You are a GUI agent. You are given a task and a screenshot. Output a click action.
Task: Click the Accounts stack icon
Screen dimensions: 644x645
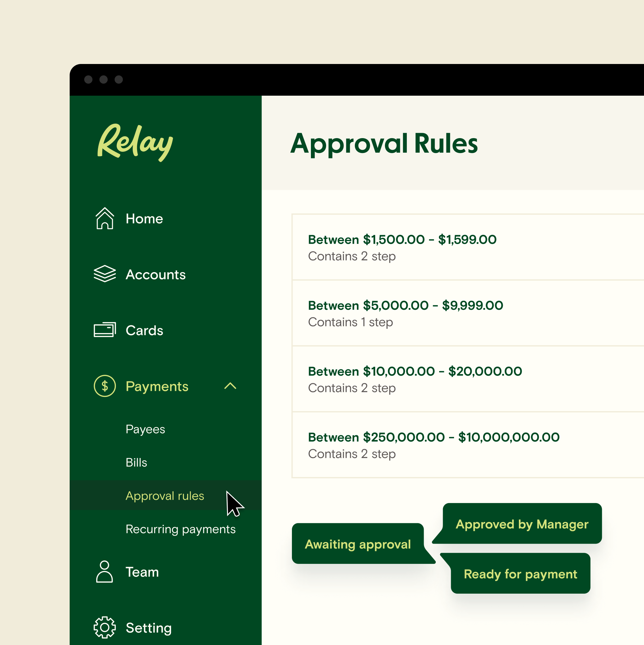104,273
